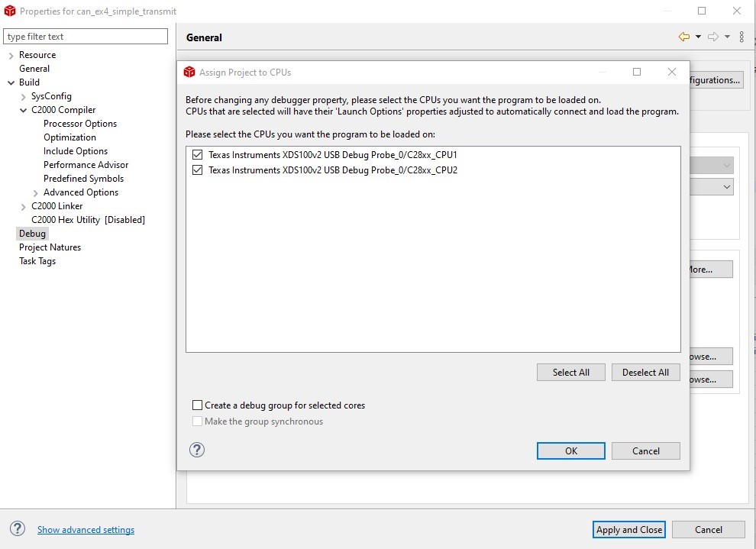The image size is (756, 549).
Task: Click the Deselect All button
Action: coord(645,372)
